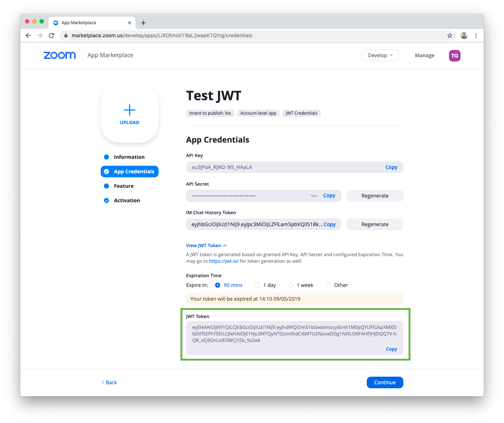Select 90 mins expiration
This screenshot has height=423, width=504.
click(218, 285)
